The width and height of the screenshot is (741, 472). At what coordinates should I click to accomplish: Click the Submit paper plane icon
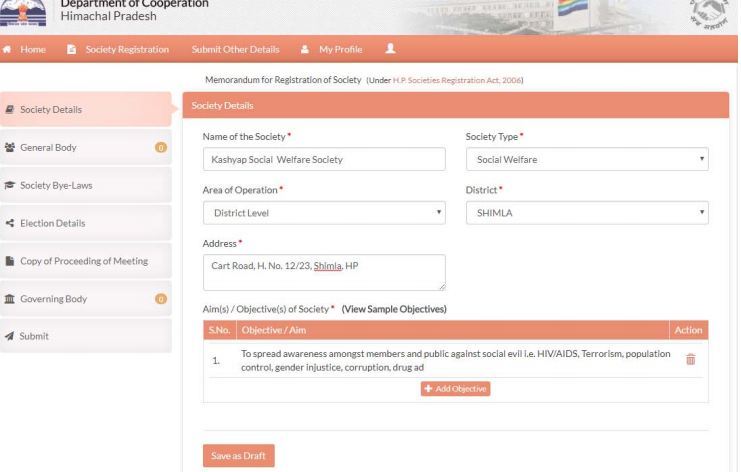click(9, 336)
